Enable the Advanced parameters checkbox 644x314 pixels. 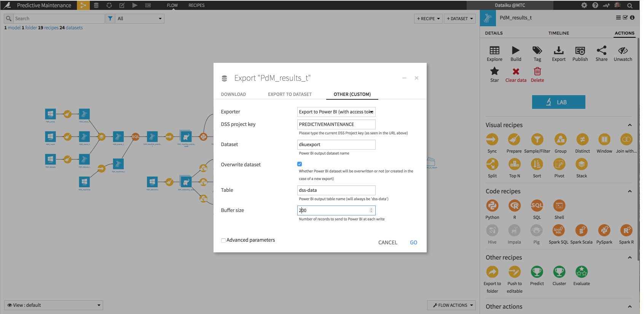click(223, 240)
